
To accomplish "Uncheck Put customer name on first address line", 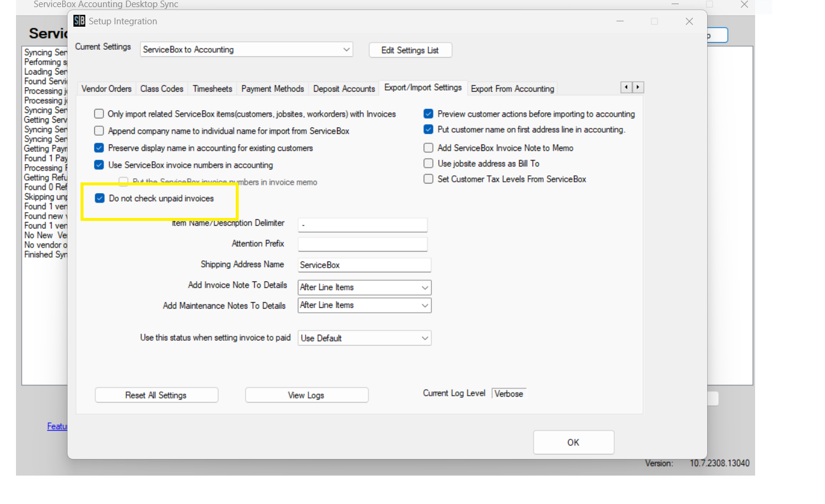I will click(x=428, y=129).
